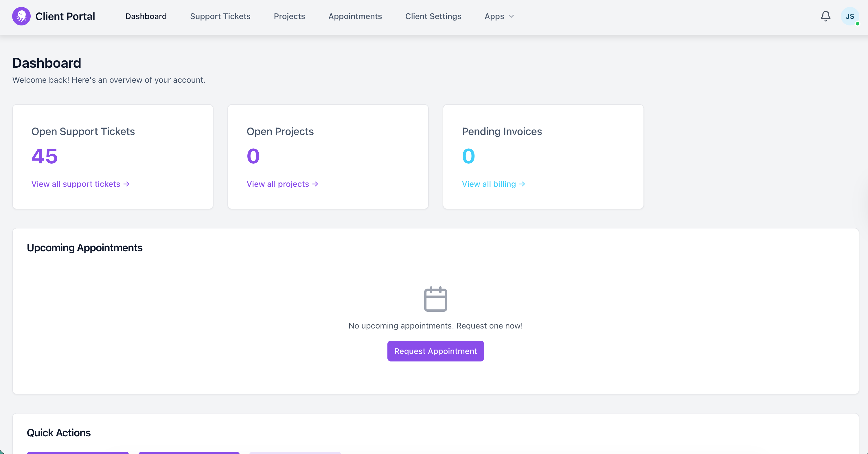Open the Client Settings section

point(433,16)
